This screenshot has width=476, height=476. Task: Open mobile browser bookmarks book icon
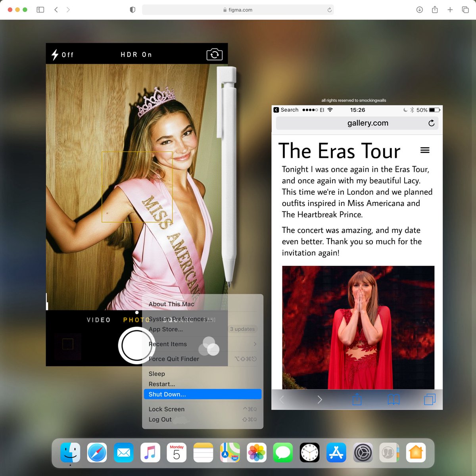click(x=393, y=399)
